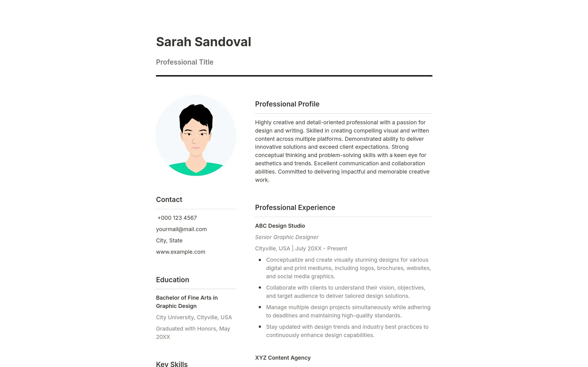Expand the XYZ Content Agency entry
Image resolution: width=588 pixels, height=367 pixels.
(283, 358)
